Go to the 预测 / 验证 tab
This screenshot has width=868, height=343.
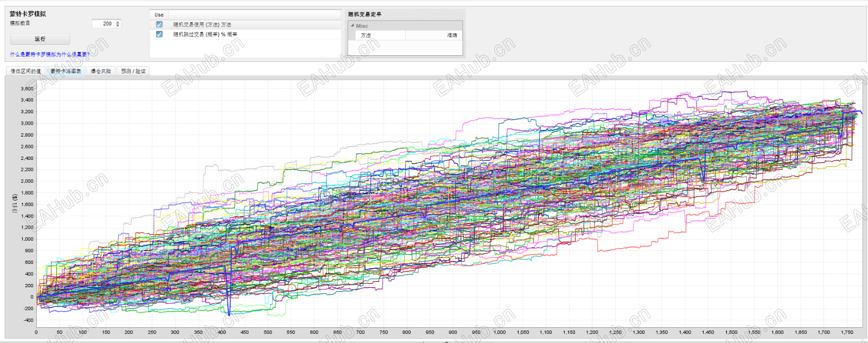click(x=133, y=71)
